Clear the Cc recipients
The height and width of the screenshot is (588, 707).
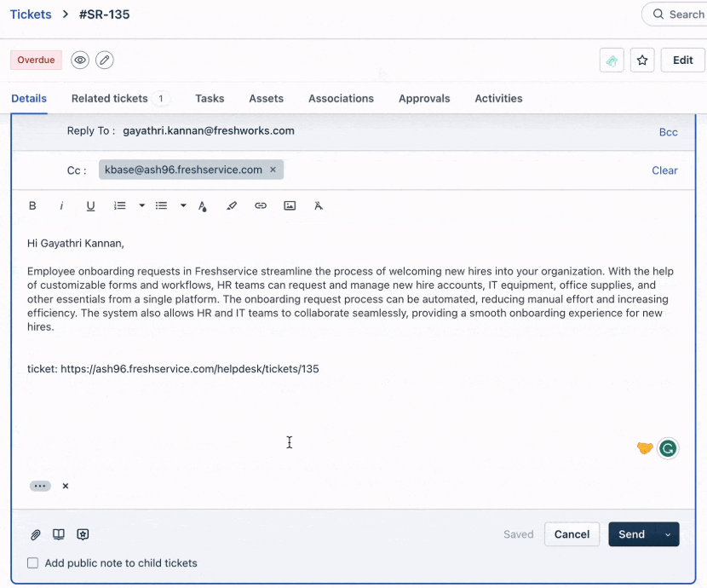pos(664,170)
